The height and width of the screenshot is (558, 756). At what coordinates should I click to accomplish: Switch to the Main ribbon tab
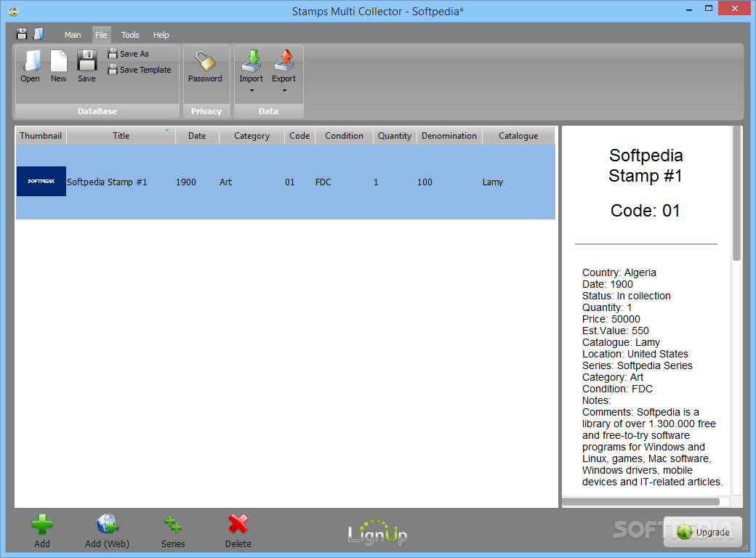[x=73, y=35]
